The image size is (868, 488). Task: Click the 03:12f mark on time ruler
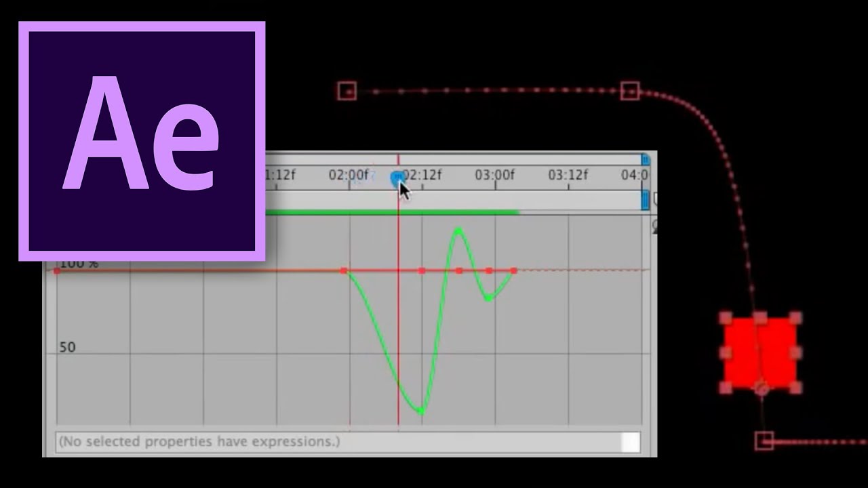click(x=568, y=176)
